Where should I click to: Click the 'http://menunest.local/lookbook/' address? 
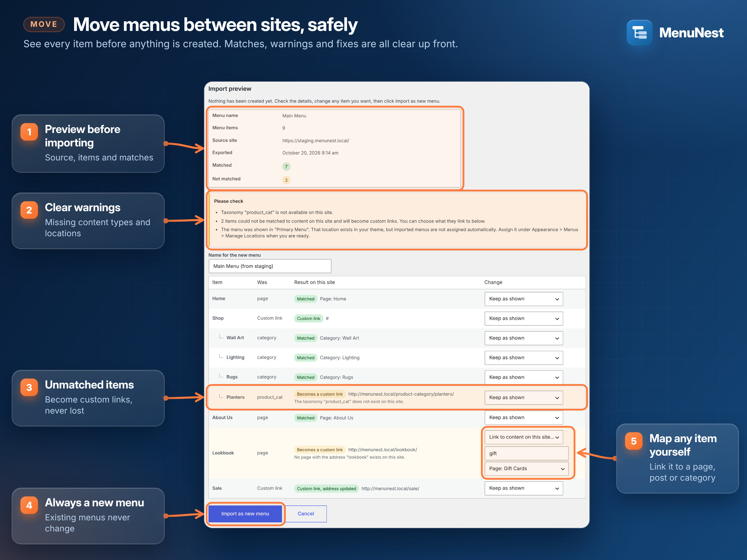(x=382, y=450)
